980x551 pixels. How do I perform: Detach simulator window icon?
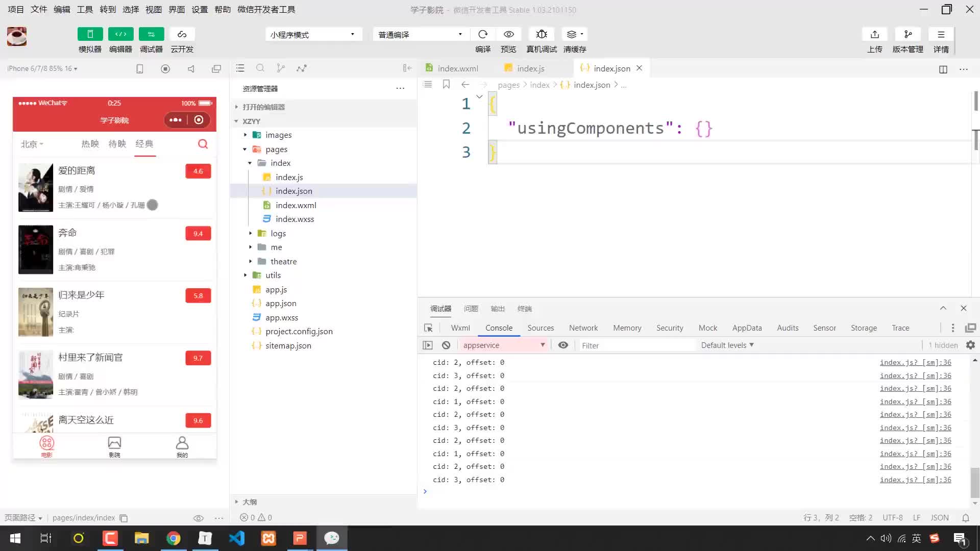[216, 68]
